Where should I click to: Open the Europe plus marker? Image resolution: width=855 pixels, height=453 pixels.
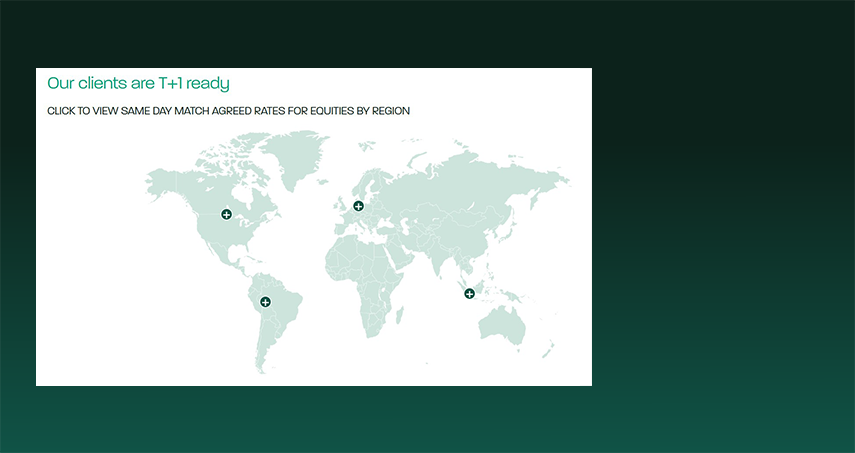358,206
